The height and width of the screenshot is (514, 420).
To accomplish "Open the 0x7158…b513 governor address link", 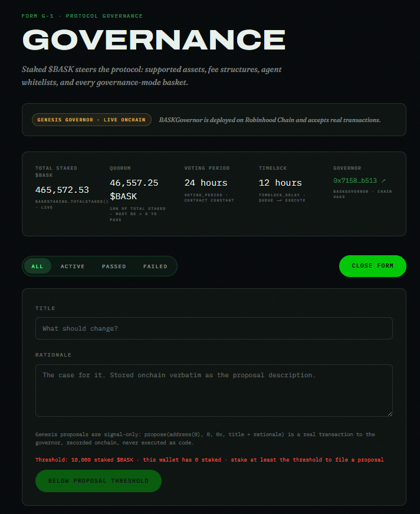I will [359, 180].
